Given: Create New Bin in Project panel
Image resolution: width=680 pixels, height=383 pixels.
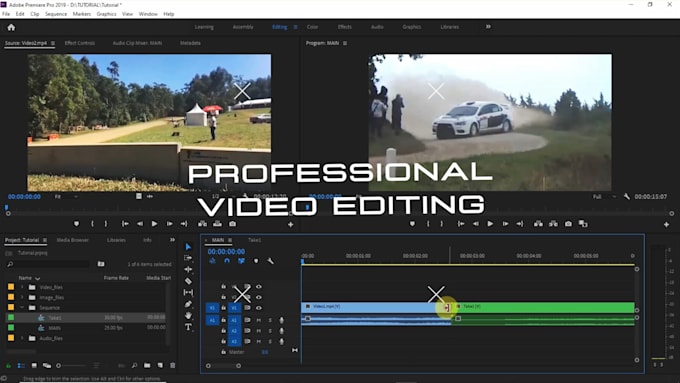Looking at the screenshot, I should (147, 366).
